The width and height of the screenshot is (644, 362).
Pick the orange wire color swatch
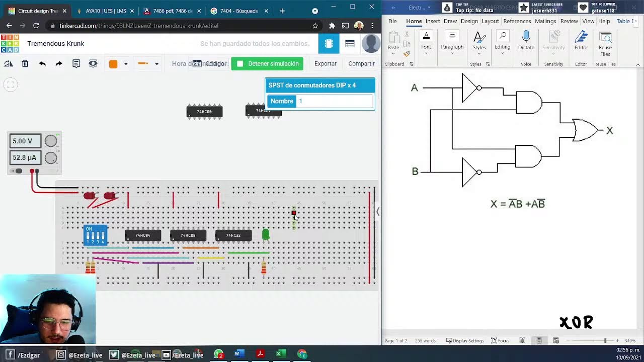point(113,64)
